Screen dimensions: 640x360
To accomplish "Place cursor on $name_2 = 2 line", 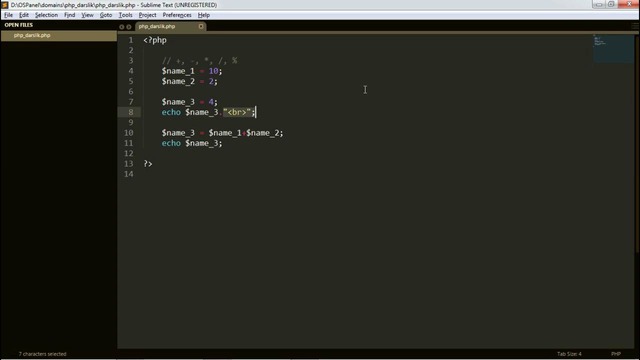I will pos(190,81).
